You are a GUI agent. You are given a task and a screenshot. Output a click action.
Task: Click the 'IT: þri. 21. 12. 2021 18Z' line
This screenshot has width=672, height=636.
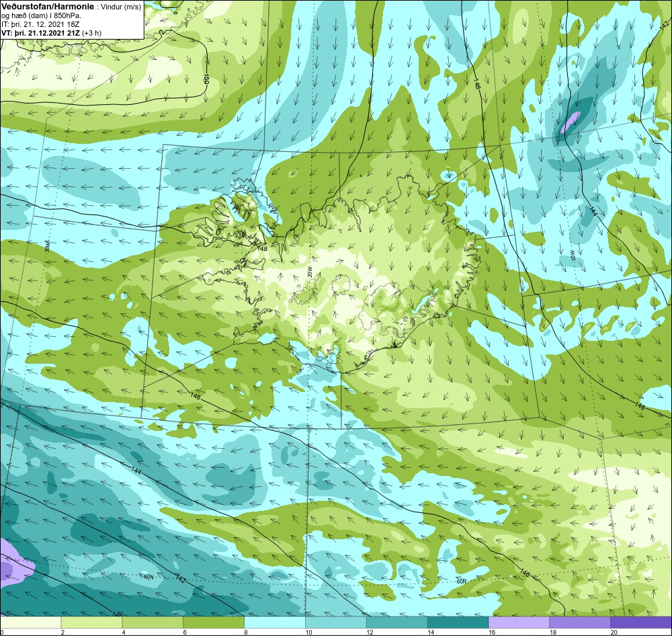coord(40,24)
